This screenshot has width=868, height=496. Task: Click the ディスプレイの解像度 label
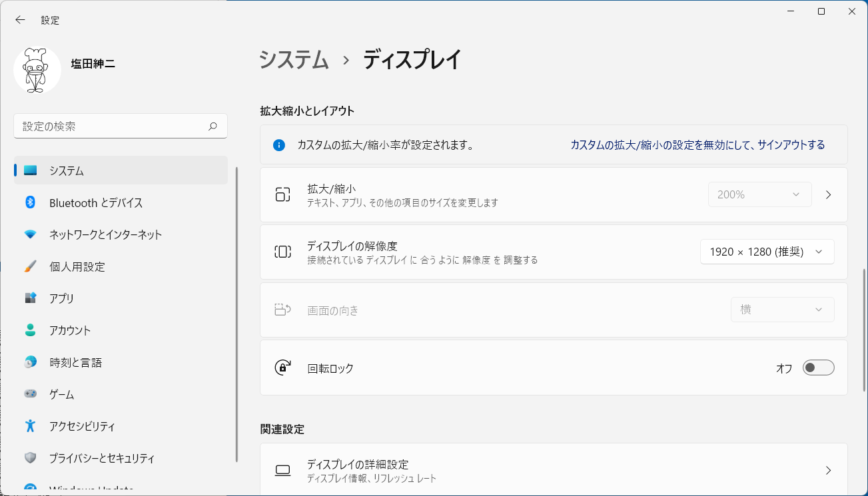coord(352,246)
